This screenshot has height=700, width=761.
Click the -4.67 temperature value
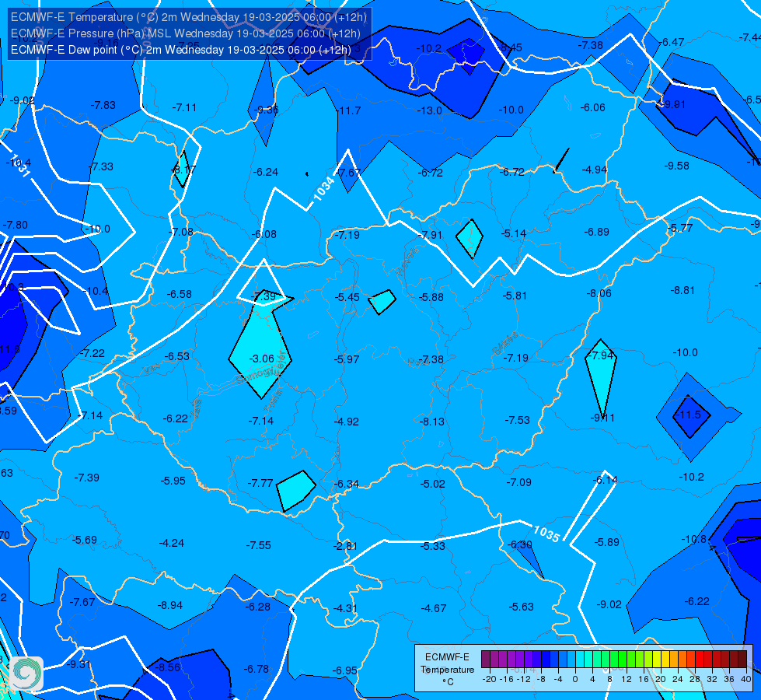pyautogui.click(x=434, y=608)
